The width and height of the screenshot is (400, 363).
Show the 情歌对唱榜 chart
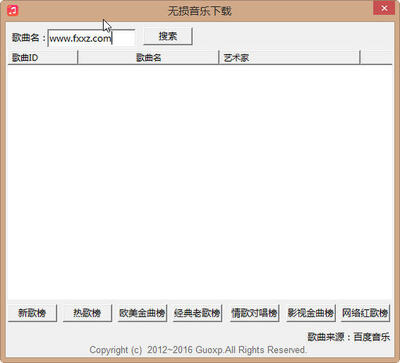point(255,313)
